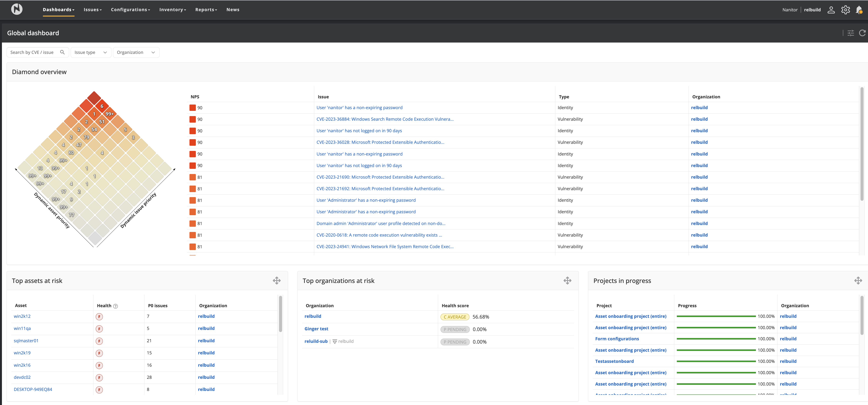Expand the Issue type dropdown
868x405 pixels.
(91, 52)
